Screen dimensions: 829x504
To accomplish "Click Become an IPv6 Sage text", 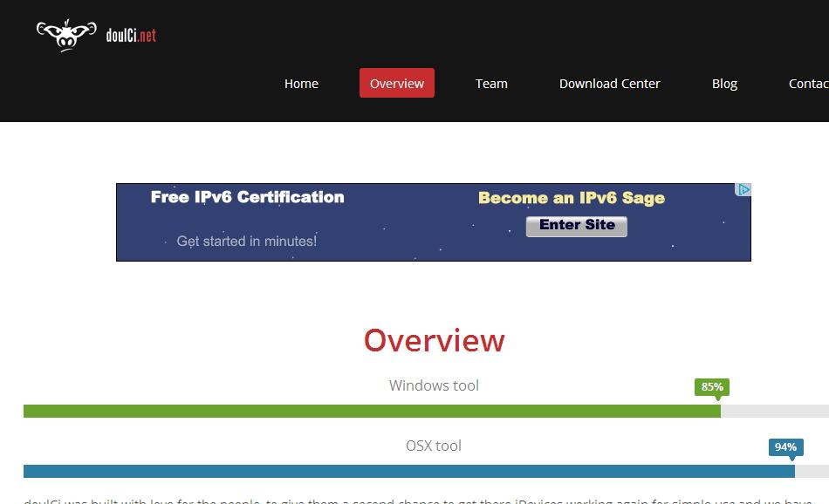I will [572, 198].
